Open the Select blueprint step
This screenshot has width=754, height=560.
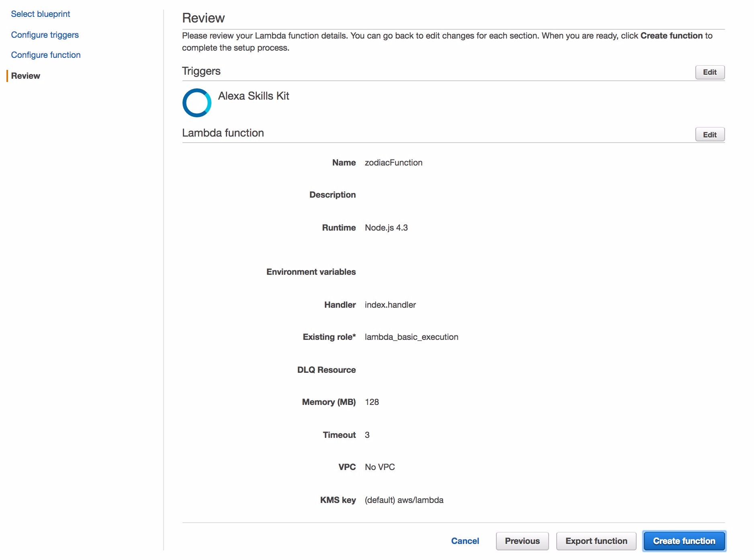point(41,14)
